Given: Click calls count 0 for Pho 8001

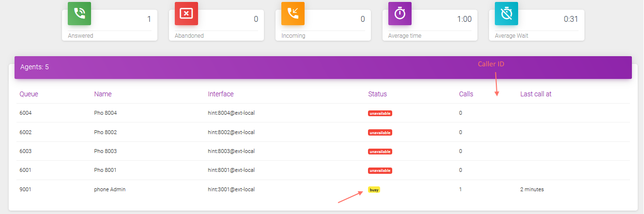Looking at the screenshot, I should (460, 170).
